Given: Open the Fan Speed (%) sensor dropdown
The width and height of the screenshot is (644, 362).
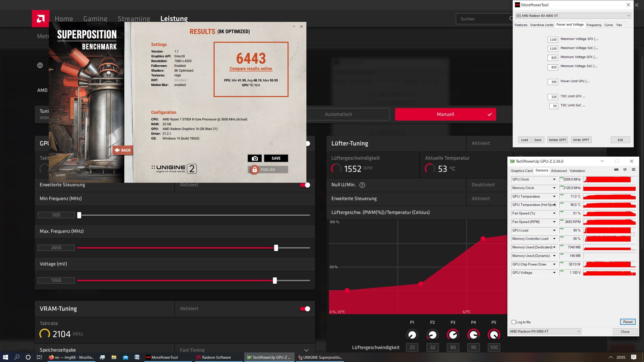Looking at the screenshot, I should click(554, 213).
